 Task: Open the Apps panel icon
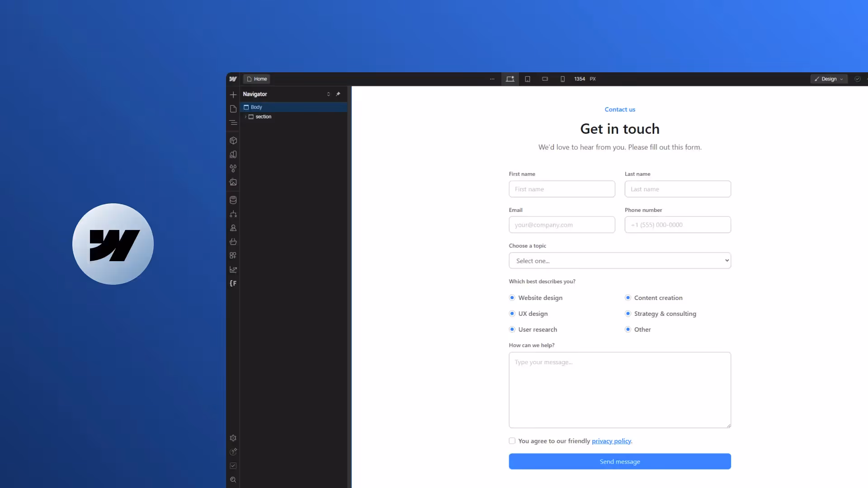[233, 256]
